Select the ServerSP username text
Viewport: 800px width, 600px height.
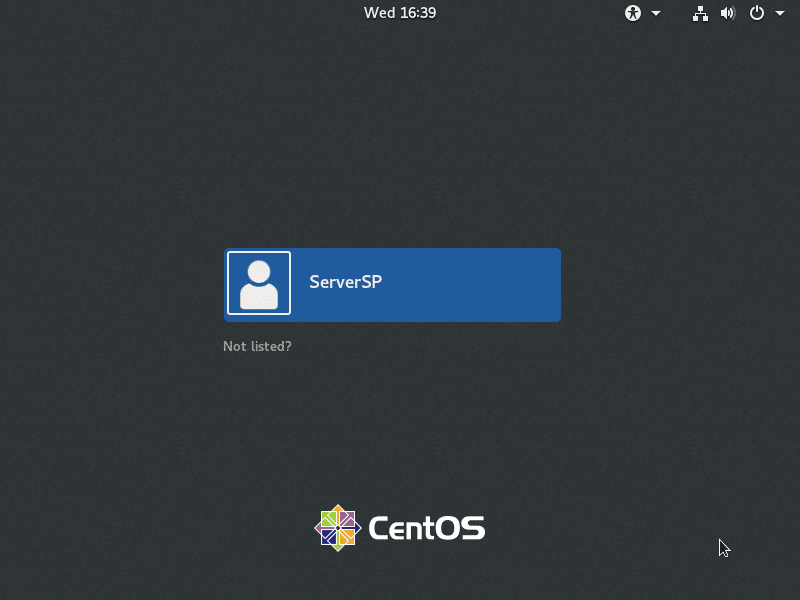coord(345,282)
